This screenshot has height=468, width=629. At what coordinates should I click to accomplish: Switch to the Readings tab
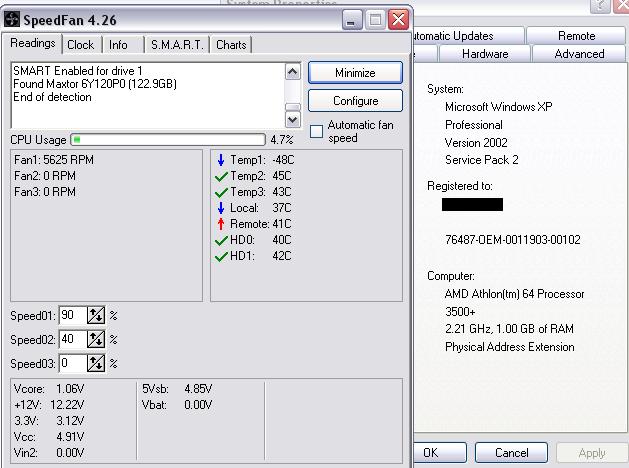32,43
